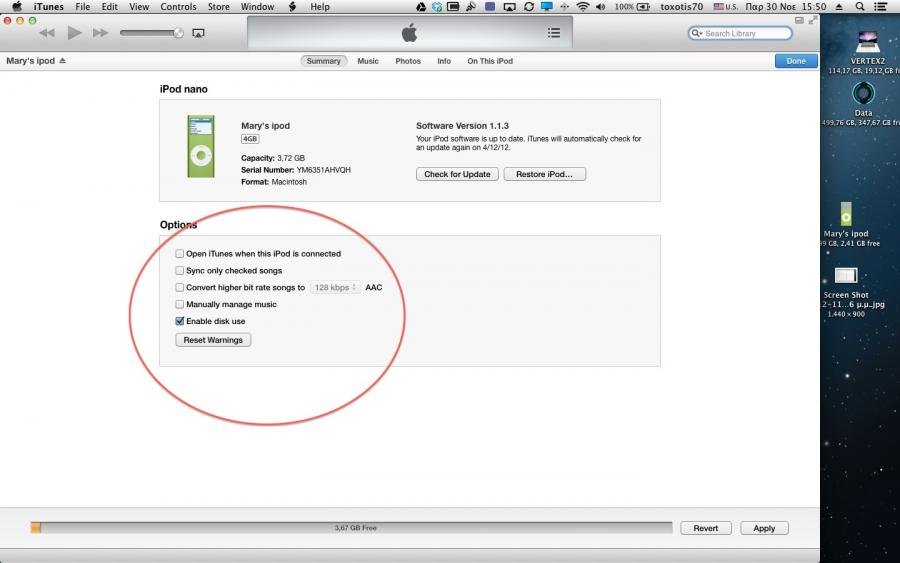900x563 pixels.
Task: Open the Up Next list icon
Action: (554, 33)
